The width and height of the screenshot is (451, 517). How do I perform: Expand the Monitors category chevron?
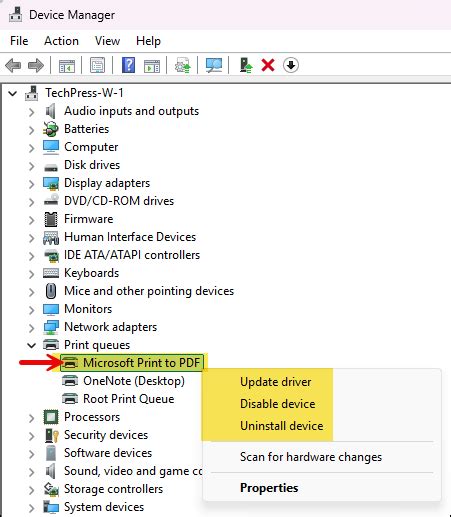click(31, 310)
